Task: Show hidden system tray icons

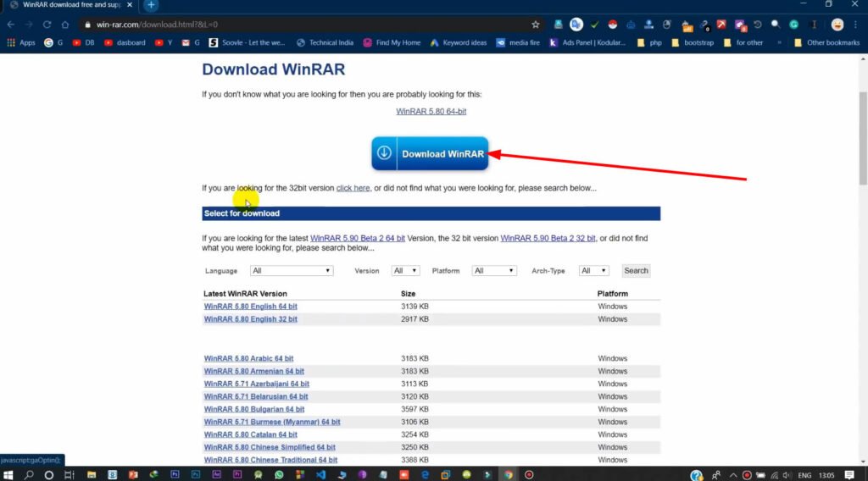Action: pyautogui.click(x=733, y=475)
